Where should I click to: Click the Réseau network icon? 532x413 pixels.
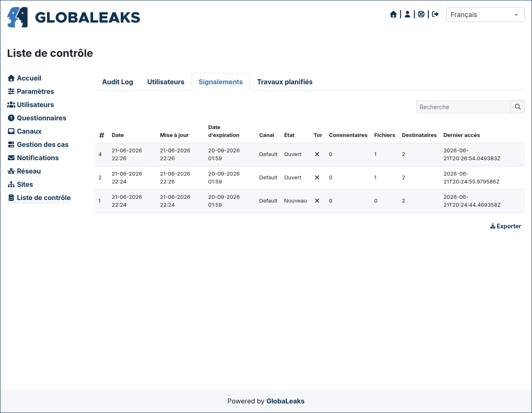(x=11, y=171)
